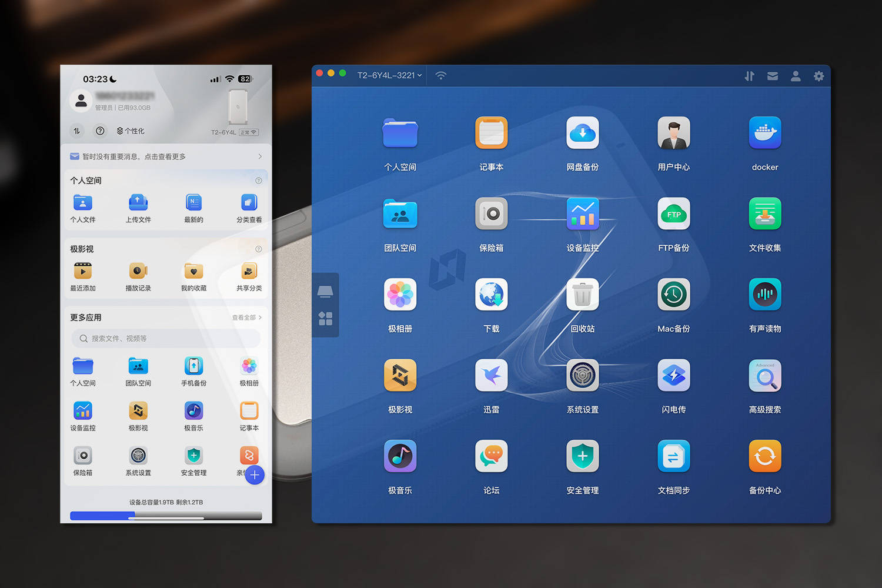
Task: Launch 文档同步 document sync app
Action: [673, 456]
